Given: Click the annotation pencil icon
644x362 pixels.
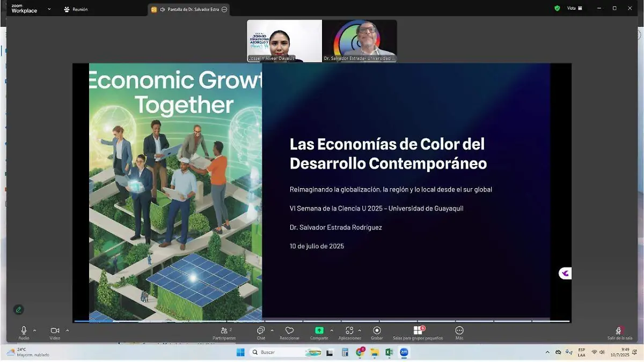Looking at the screenshot, I should (19, 309).
